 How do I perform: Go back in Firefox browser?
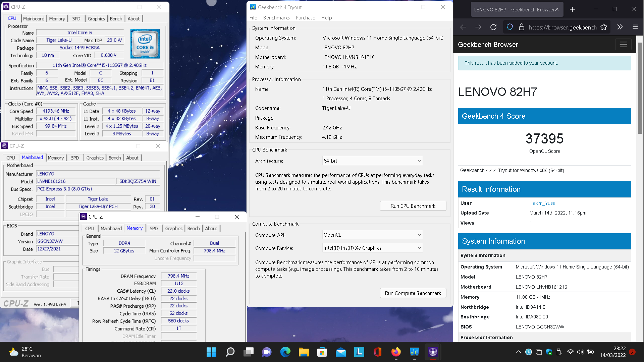[x=463, y=27]
